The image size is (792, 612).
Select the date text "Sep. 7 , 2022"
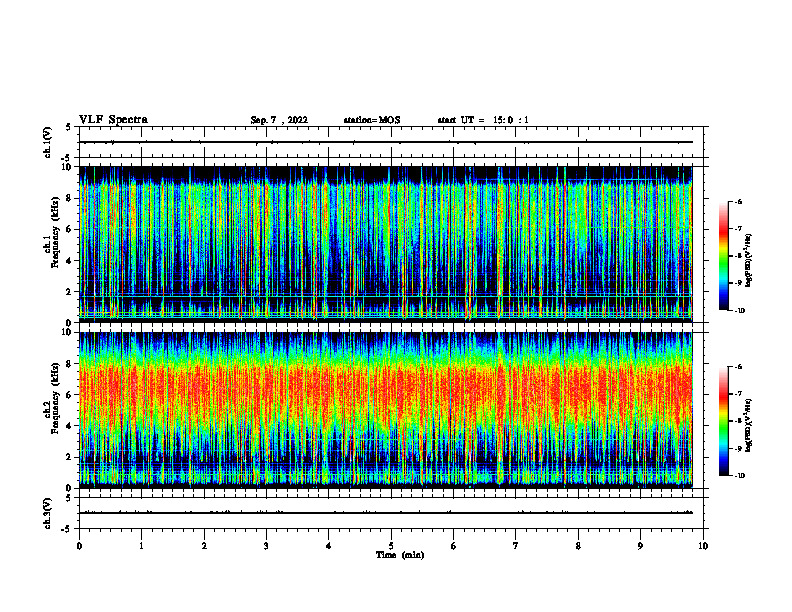tap(279, 120)
